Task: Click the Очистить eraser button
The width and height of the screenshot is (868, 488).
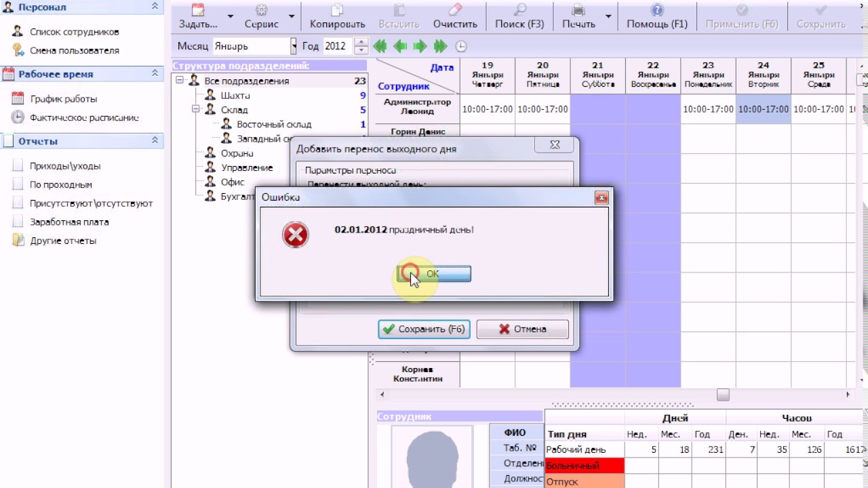Action: pos(455,16)
